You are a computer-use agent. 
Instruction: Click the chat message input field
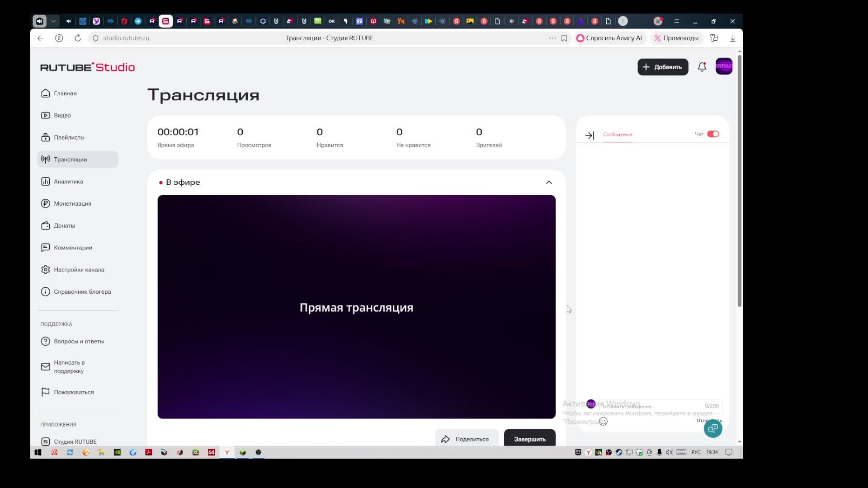pyautogui.click(x=651, y=406)
